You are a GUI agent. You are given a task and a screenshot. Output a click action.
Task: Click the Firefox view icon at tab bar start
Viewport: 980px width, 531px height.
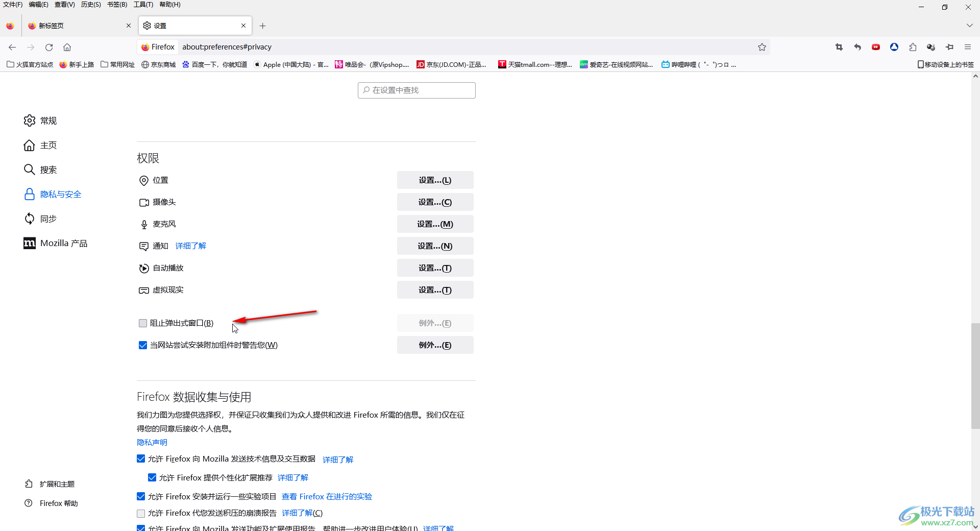pos(10,26)
